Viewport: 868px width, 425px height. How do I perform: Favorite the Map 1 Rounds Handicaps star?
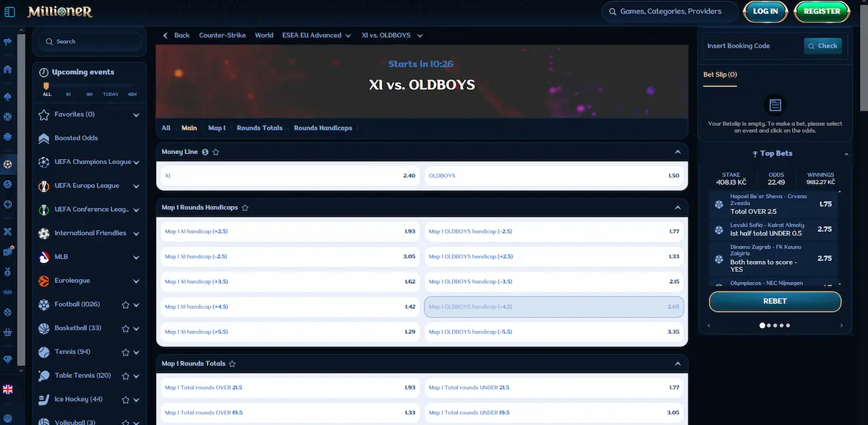pos(245,207)
